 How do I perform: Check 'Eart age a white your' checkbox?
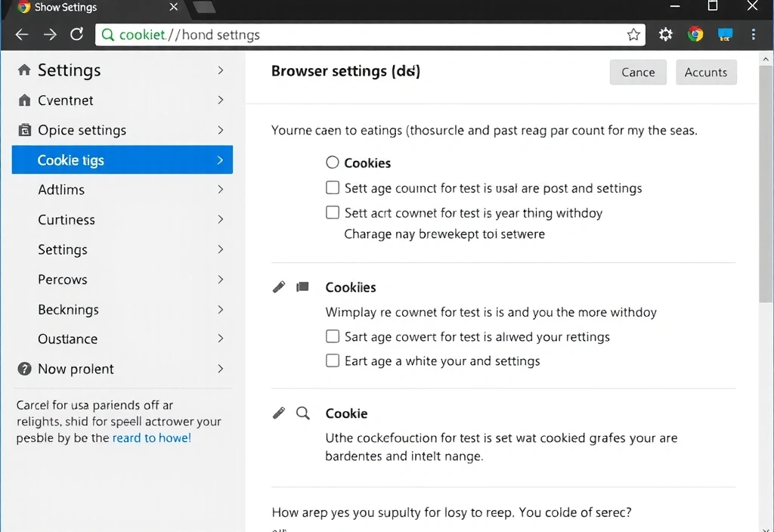[333, 361]
